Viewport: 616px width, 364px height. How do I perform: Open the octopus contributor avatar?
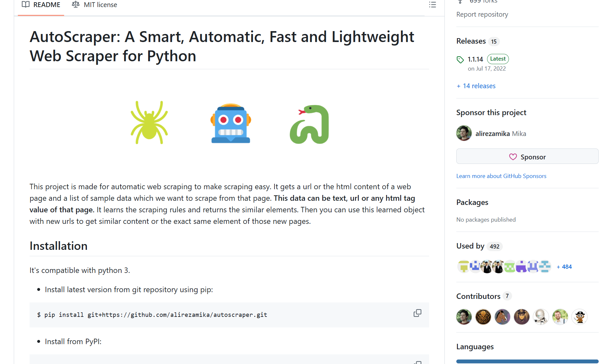point(483,317)
